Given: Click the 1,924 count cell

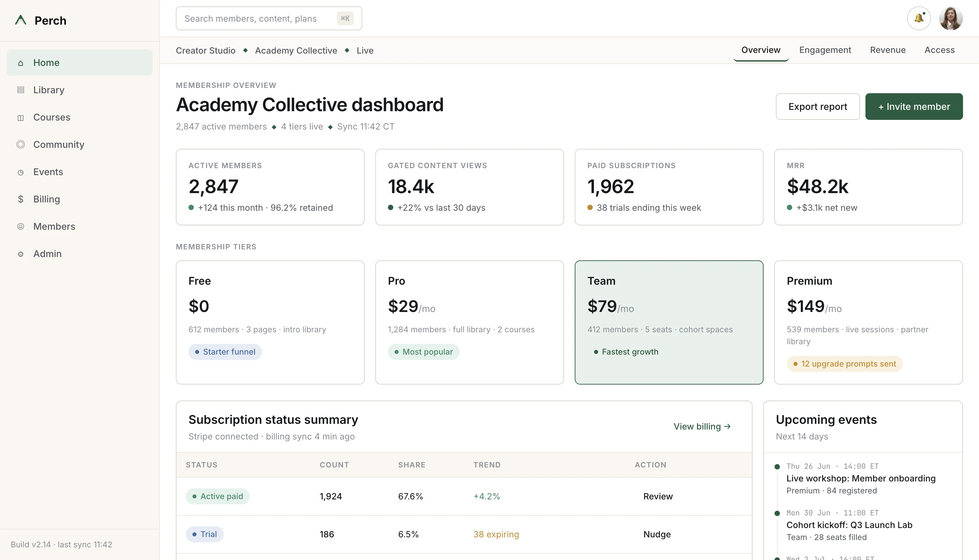Looking at the screenshot, I should coord(331,496).
